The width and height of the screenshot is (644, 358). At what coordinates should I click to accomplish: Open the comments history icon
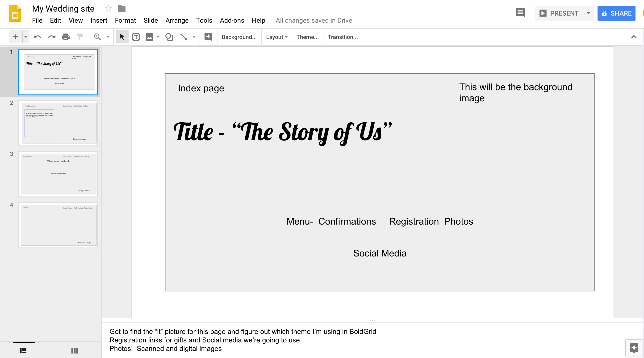[520, 13]
